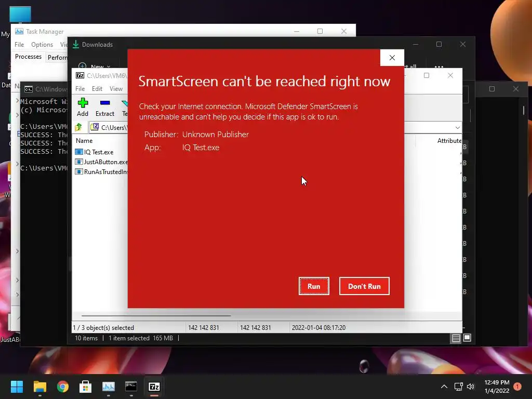Open the File menu in 7-Zip

tap(80, 88)
